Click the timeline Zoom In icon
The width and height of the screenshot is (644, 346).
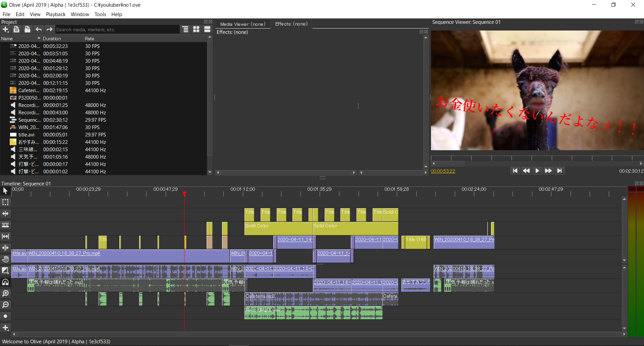[5, 293]
